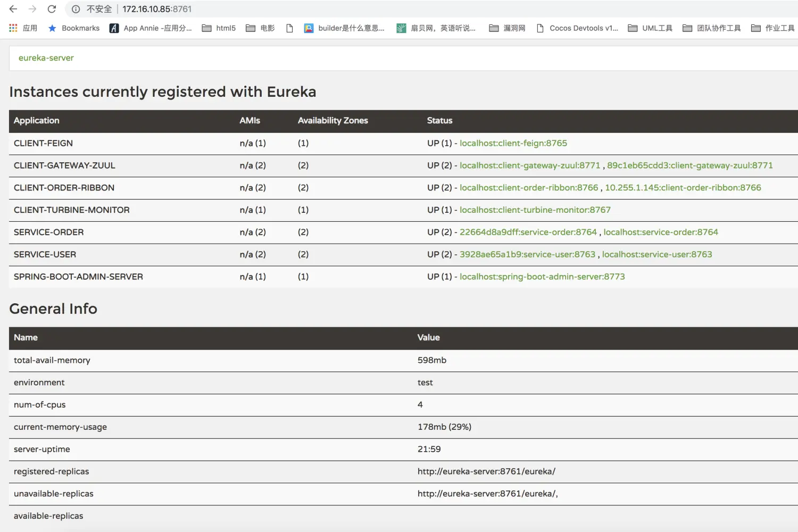The image size is (798, 532).
Task: Open 10.255.1.145:client-order-ribbon:8766 link
Action: coord(683,188)
